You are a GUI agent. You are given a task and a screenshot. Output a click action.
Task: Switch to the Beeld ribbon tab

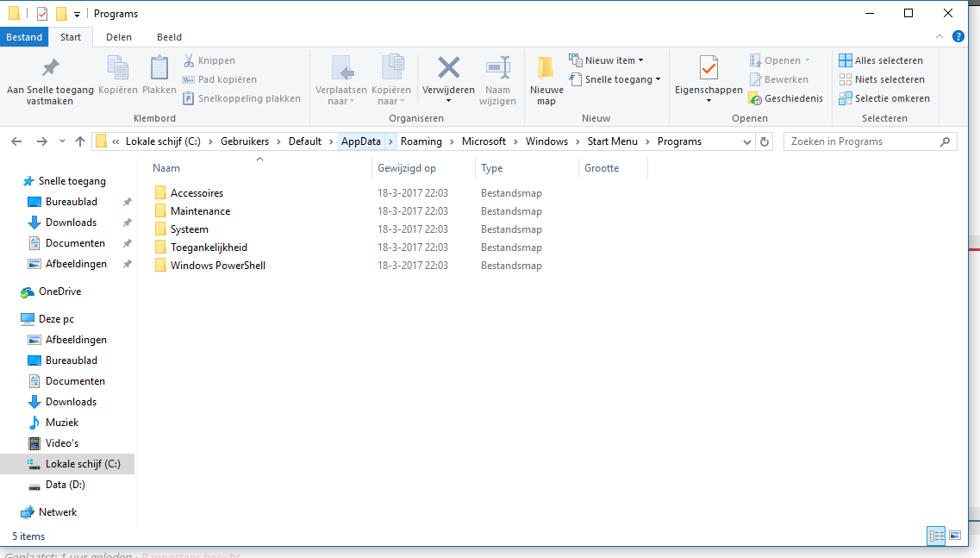pos(169,37)
